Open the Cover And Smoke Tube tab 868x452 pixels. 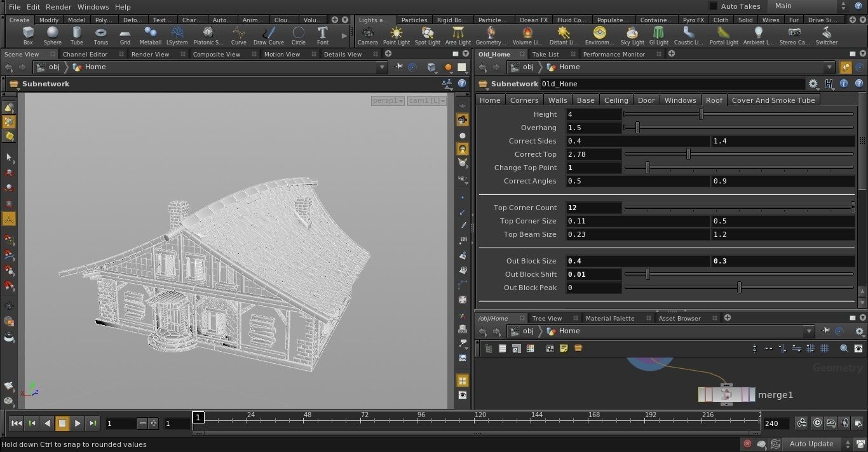[773, 100]
